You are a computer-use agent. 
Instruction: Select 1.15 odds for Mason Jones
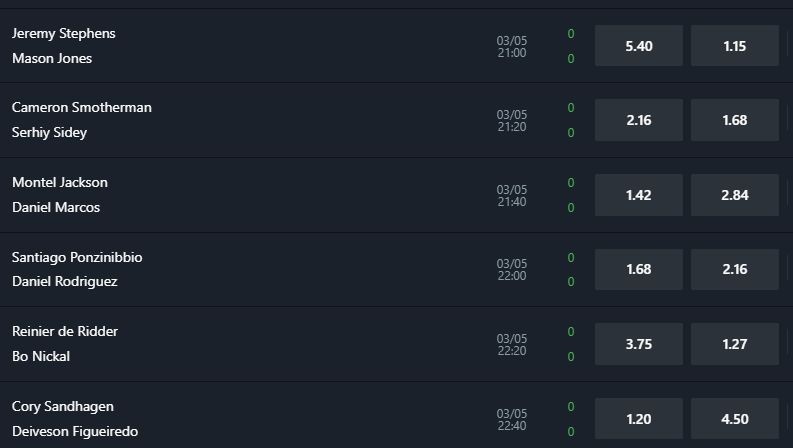pyautogui.click(x=735, y=46)
